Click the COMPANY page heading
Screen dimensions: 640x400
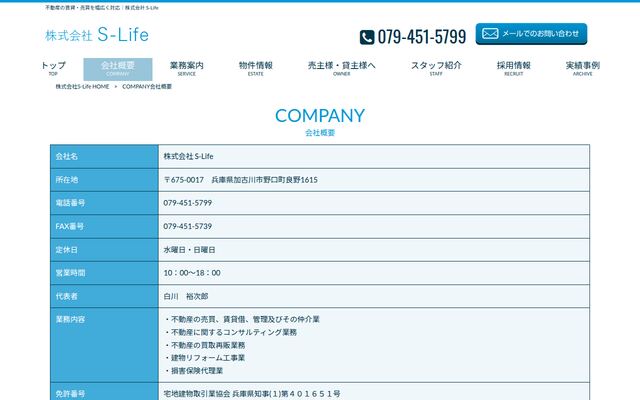click(320, 116)
